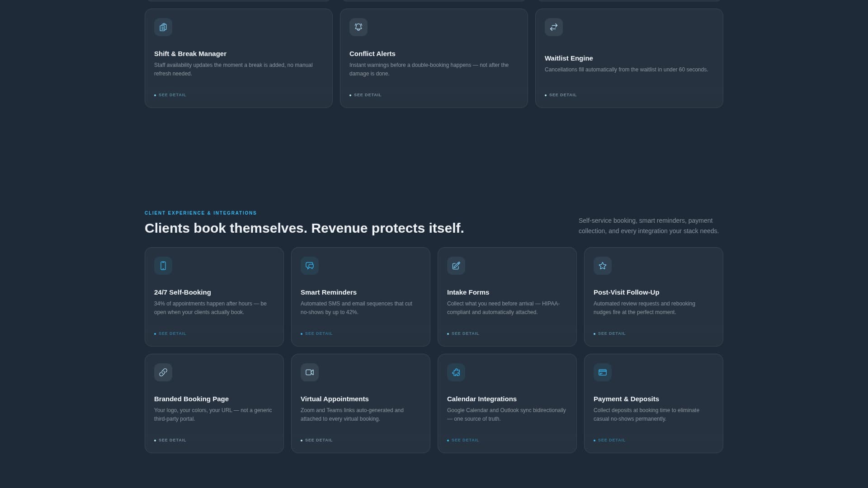
Task: Click the Branded Booking Page heading
Action: click(191, 399)
